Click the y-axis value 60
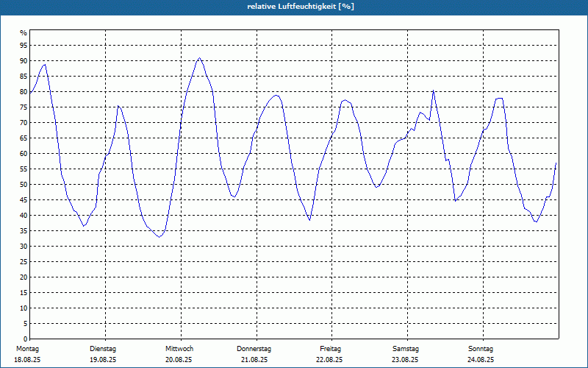588x368 pixels. tap(24, 154)
